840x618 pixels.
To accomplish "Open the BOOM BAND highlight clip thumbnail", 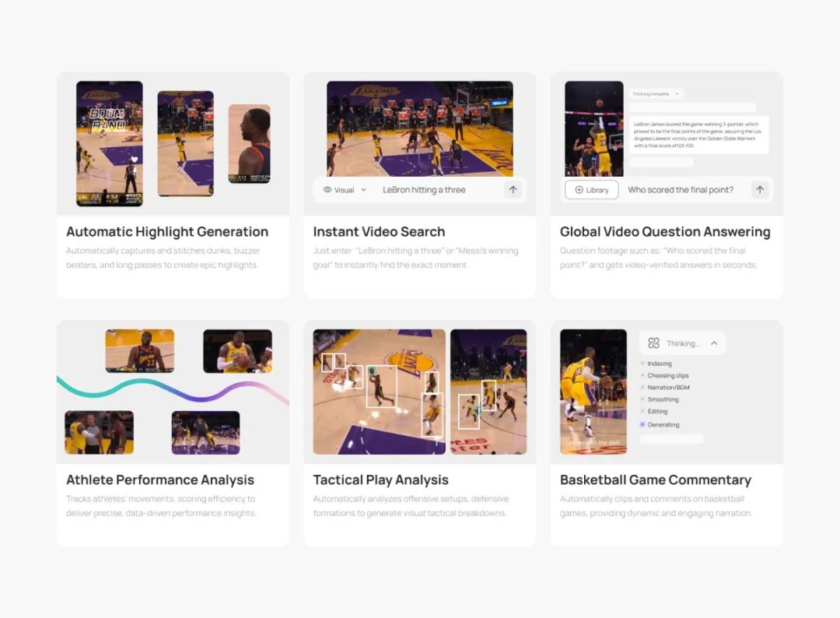I will 110,143.
